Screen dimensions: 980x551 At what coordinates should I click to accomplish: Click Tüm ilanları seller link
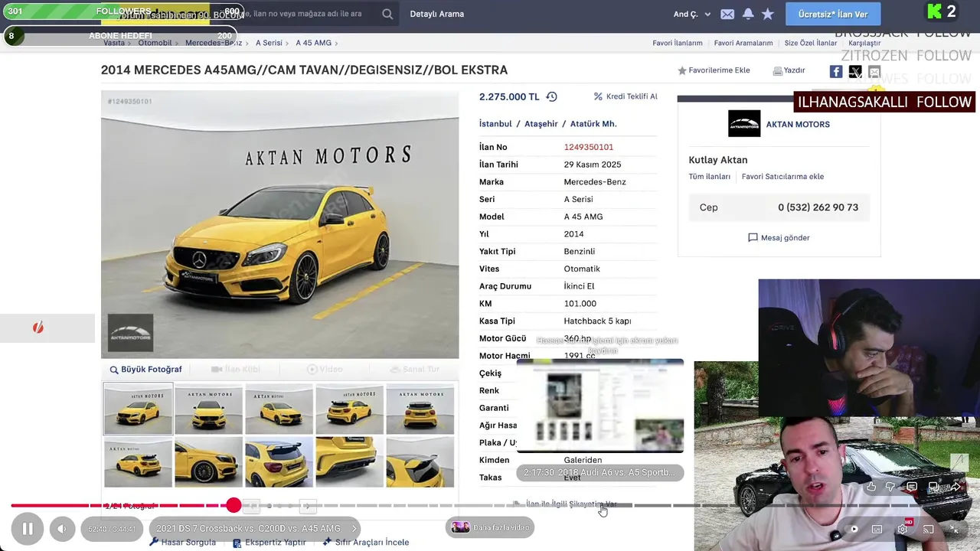(710, 177)
